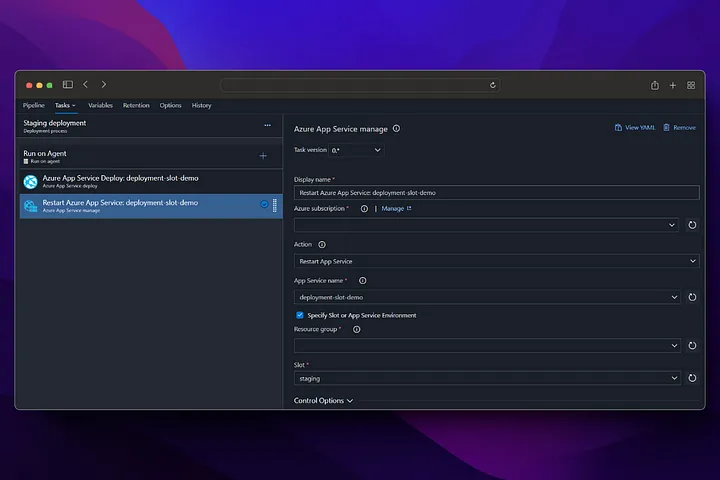Go forward with the browser forward arrow
Viewport: 720px width, 480px height.
click(104, 85)
